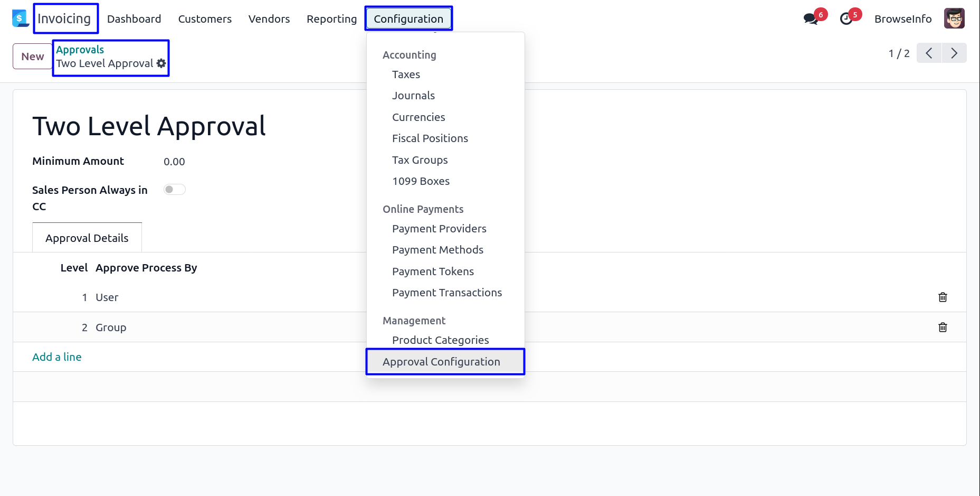Delete the Group approval line
Image resolution: width=980 pixels, height=496 pixels.
point(943,327)
